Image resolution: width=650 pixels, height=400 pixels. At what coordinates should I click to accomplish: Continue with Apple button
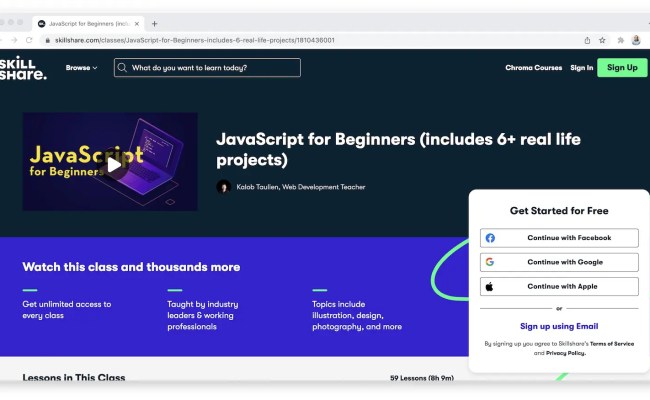(x=559, y=286)
